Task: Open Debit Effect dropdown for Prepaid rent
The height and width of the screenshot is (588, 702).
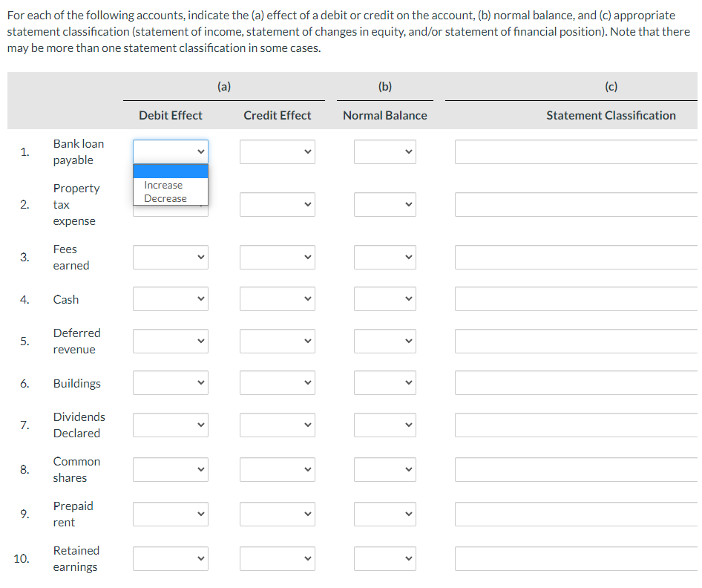Action: (x=171, y=514)
